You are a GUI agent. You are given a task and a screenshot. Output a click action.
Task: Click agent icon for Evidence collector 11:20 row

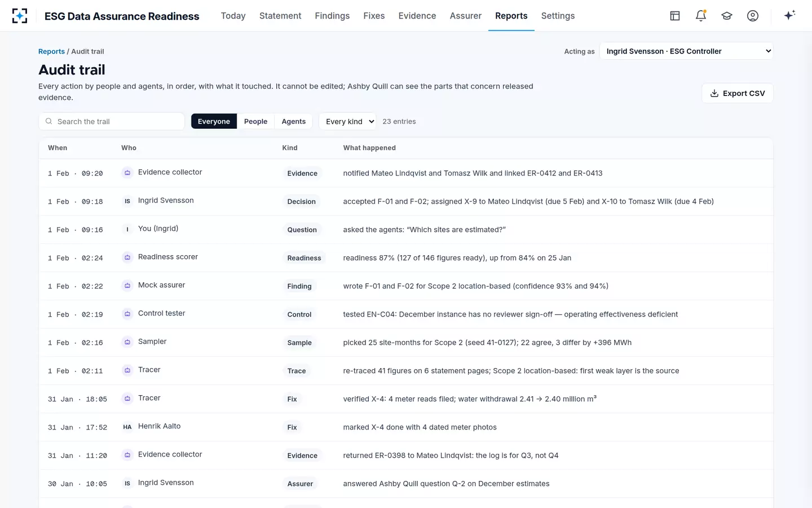127,455
